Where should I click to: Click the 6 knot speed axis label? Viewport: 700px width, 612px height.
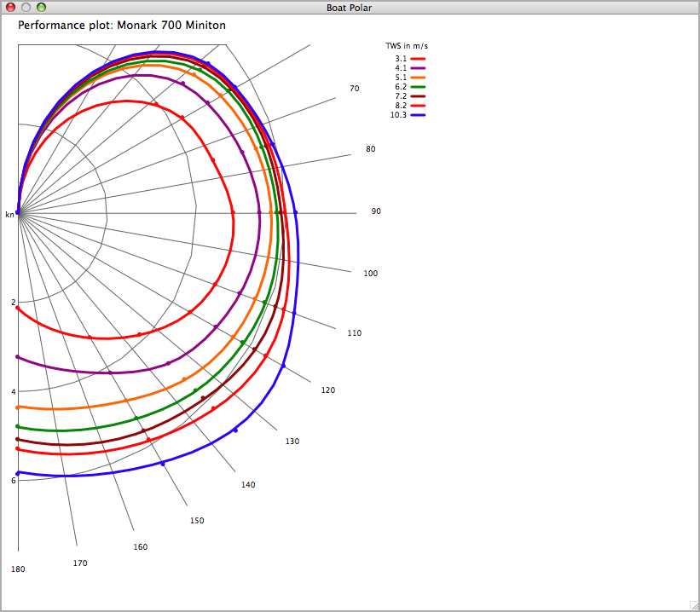coord(14,481)
